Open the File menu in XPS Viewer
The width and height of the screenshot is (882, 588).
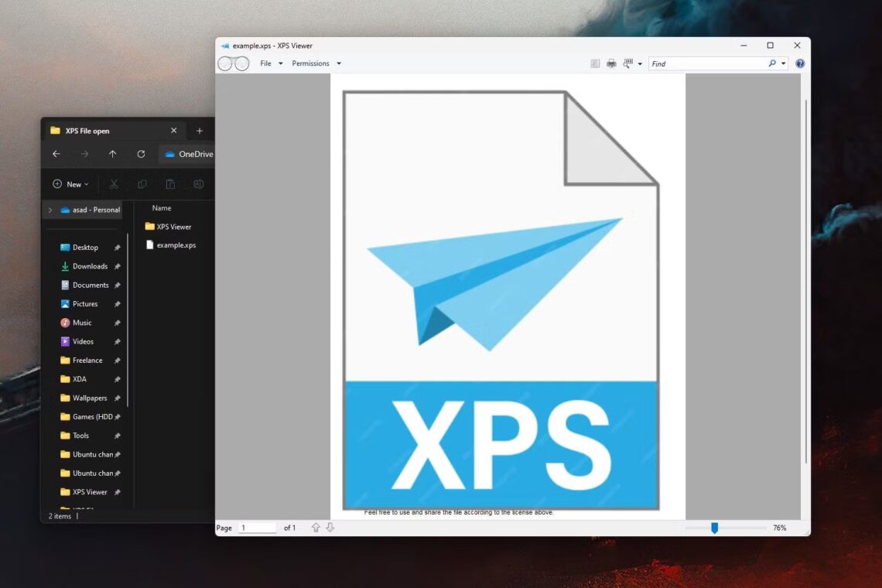pyautogui.click(x=267, y=63)
